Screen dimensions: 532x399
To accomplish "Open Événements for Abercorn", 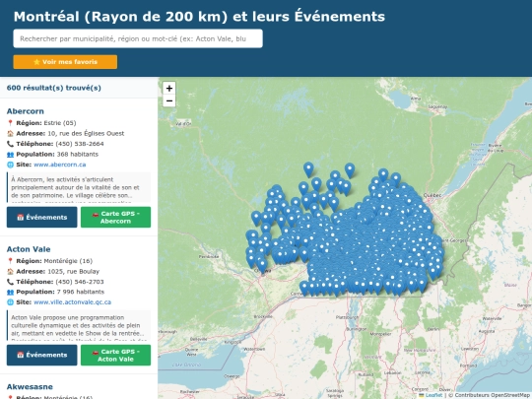I will 41,217.
